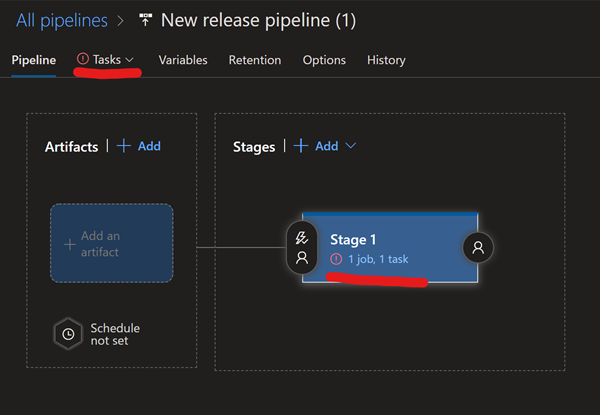Click Add an artifact placeholder box
The image size is (600, 415).
point(111,244)
